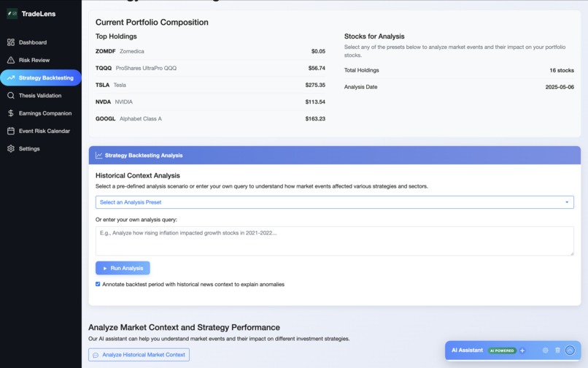Screen dimensions: 588x368
Task: Click the ZOMDF ticker in Top Holdings
Action: [x=105, y=51]
